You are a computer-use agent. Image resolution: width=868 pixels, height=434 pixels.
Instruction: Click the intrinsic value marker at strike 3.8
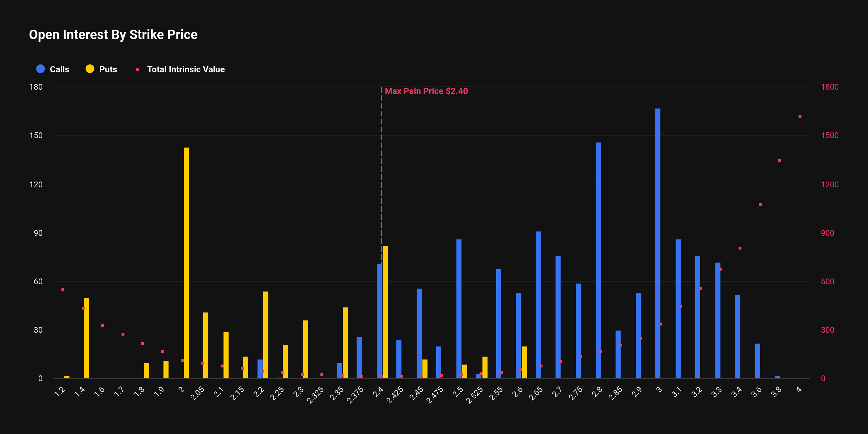click(780, 161)
